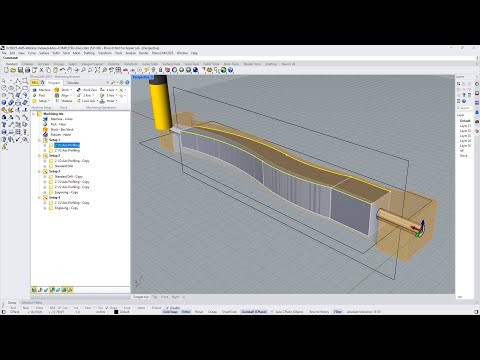Viewport: 480px width, 360px height.
Task: Click the Save diskette icon
Action: point(20,70)
